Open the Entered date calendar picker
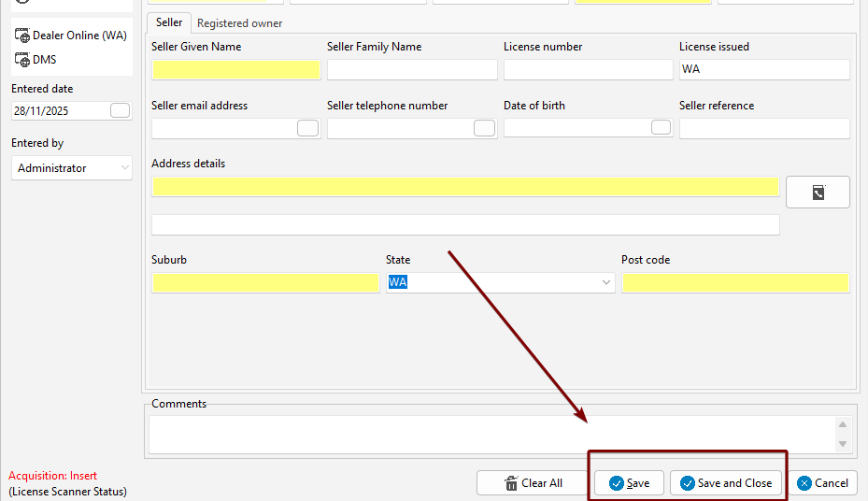The height and width of the screenshot is (501, 868). click(x=120, y=110)
